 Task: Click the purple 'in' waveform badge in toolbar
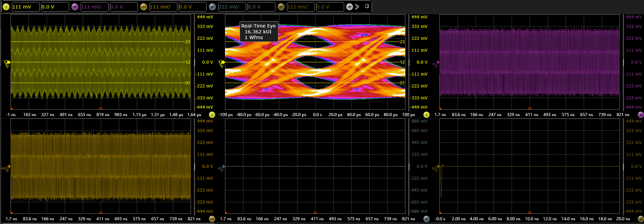[75, 7]
